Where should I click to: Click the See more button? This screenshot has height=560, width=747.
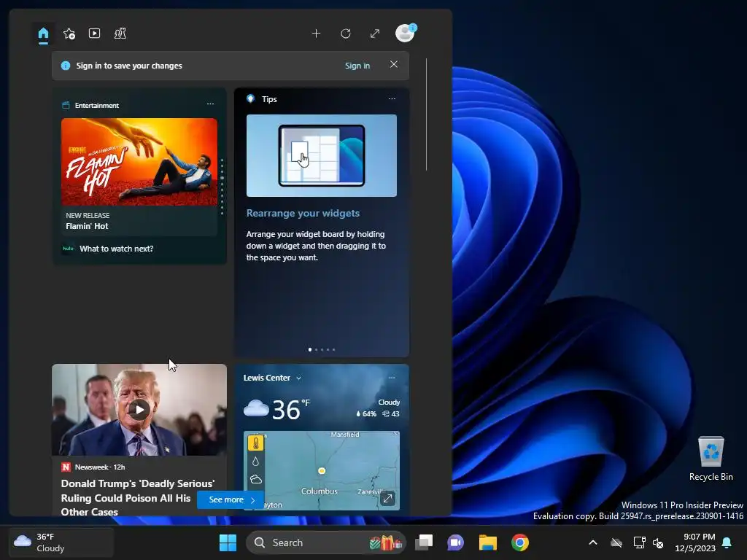(231, 499)
